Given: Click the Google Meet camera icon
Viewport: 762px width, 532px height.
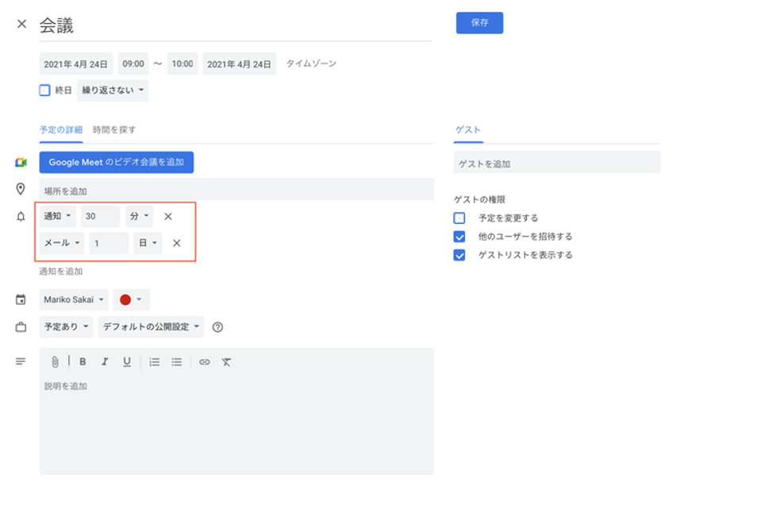Looking at the screenshot, I should tap(21, 163).
